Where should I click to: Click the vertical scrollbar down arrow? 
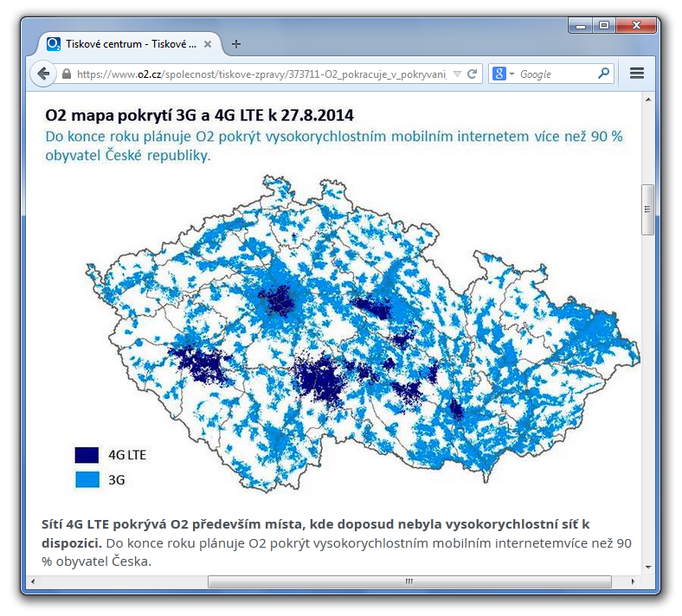(x=648, y=567)
